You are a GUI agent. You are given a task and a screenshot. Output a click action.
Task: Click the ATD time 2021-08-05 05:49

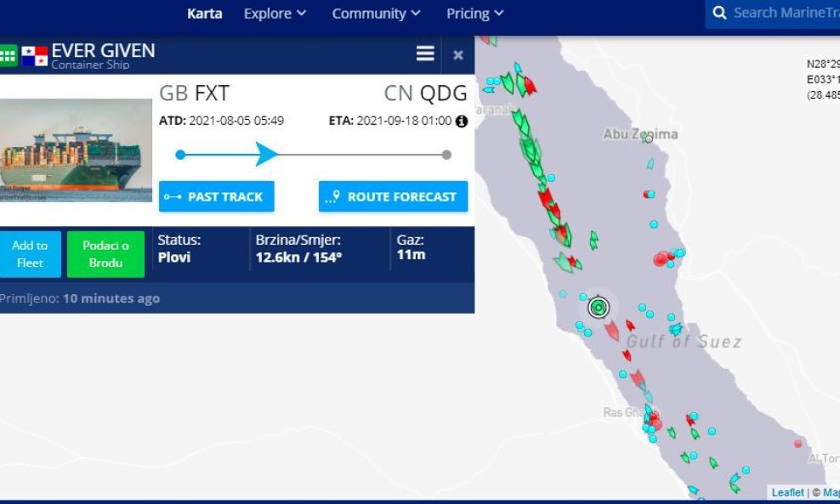[236, 121]
